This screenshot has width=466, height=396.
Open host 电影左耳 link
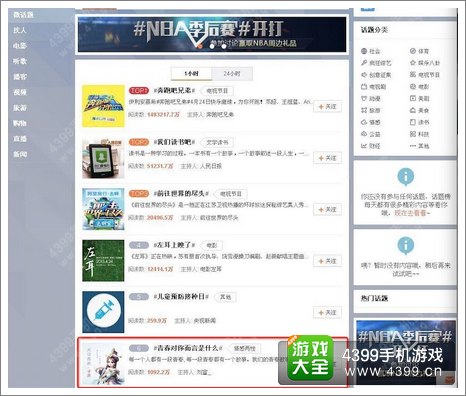tap(210, 269)
